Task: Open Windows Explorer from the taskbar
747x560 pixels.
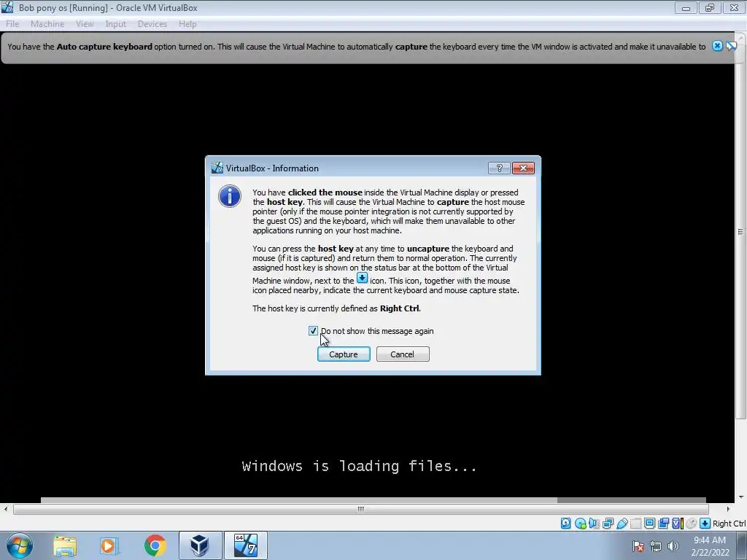Action: tap(65, 545)
